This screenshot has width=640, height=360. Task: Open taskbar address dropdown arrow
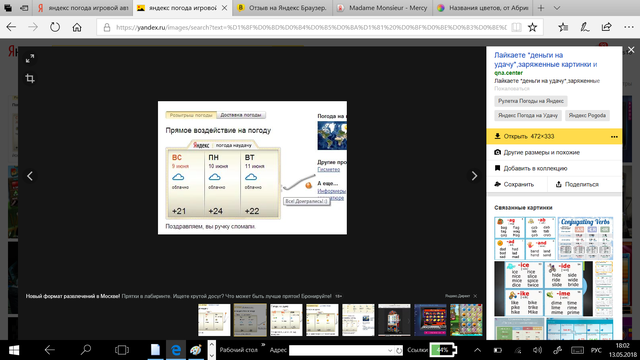click(390, 350)
